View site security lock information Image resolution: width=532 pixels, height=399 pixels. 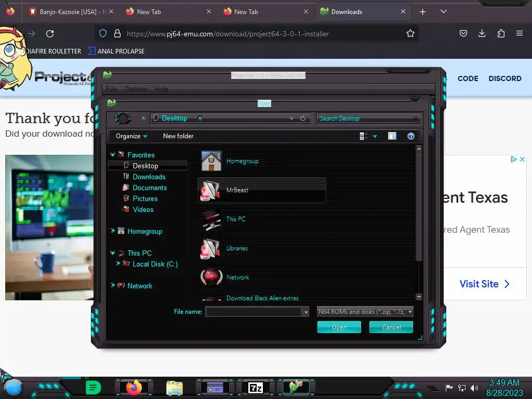pos(117,34)
